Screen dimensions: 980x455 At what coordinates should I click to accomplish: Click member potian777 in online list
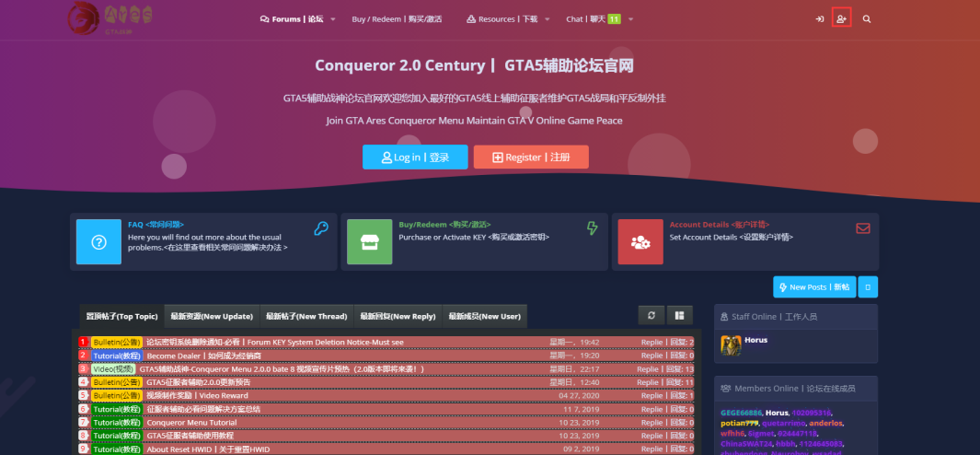pyautogui.click(x=739, y=423)
